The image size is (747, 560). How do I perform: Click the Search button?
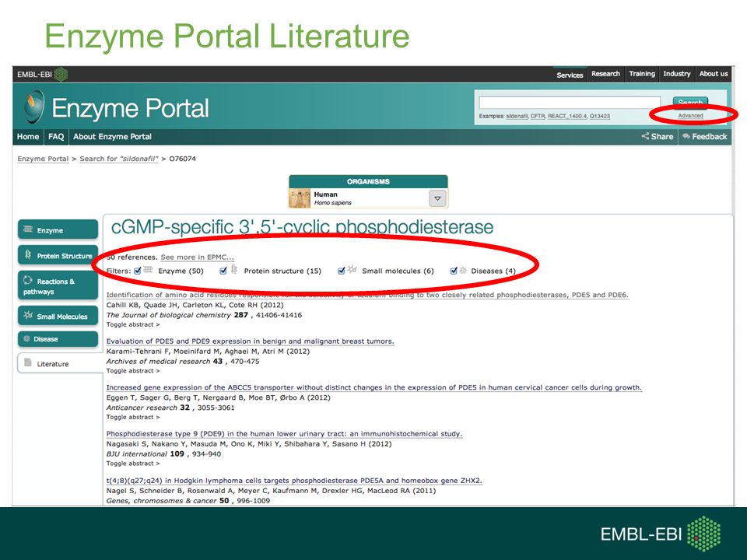click(x=690, y=103)
